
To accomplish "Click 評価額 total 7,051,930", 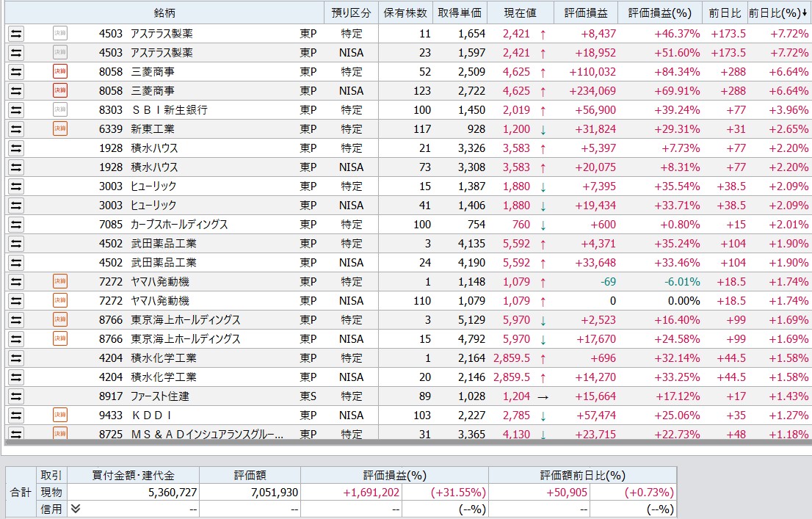I will tap(274, 492).
